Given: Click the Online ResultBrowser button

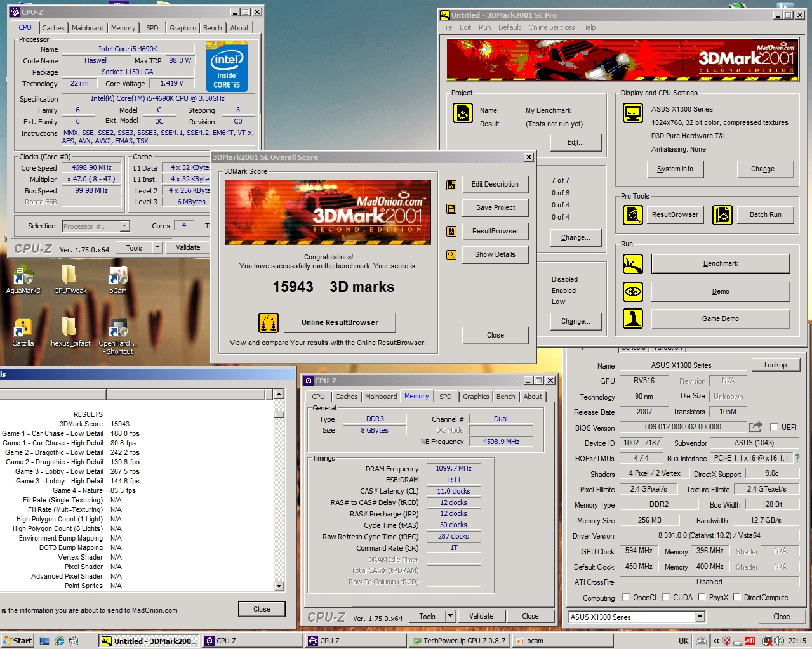Looking at the screenshot, I should coord(340,323).
